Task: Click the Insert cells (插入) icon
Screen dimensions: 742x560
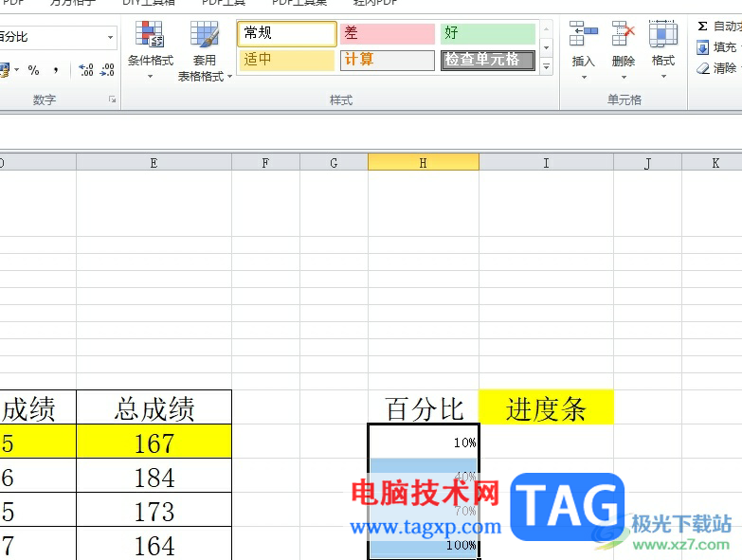Action: [583, 33]
